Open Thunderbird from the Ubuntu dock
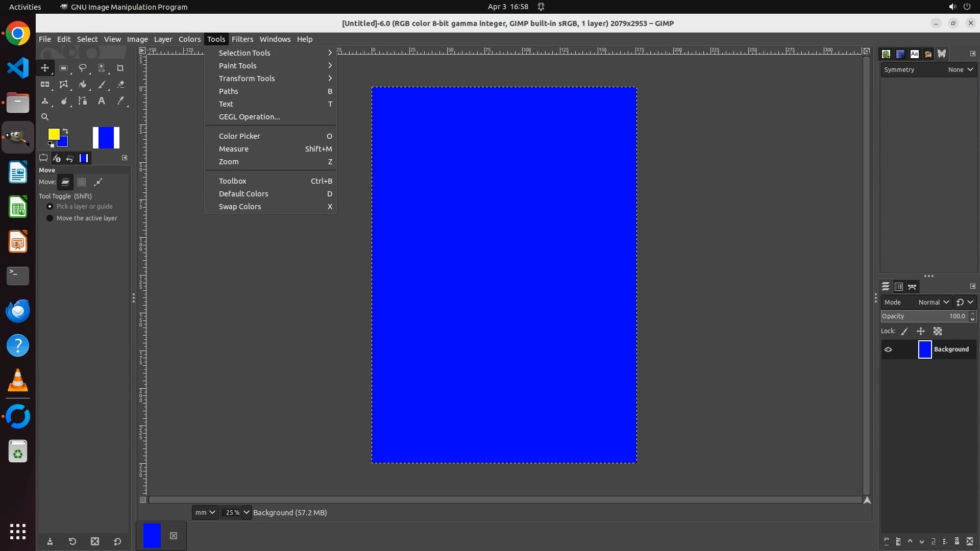 coord(18,311)
